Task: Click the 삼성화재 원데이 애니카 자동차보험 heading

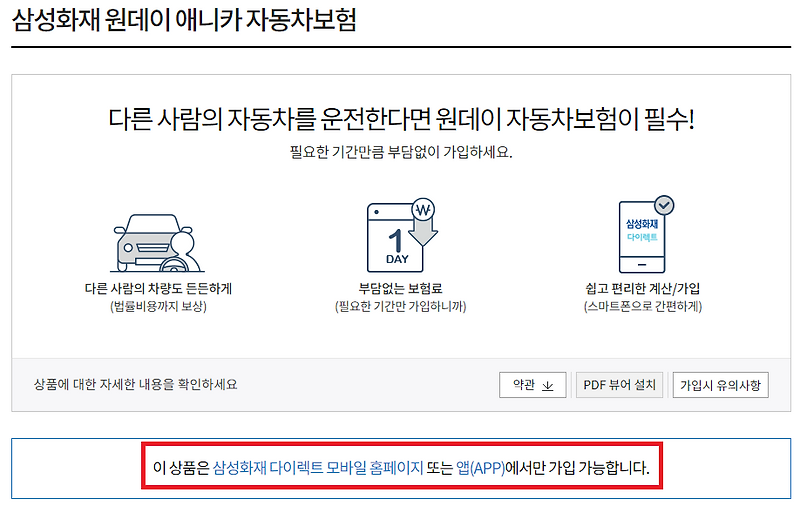Action: (184, 20)
